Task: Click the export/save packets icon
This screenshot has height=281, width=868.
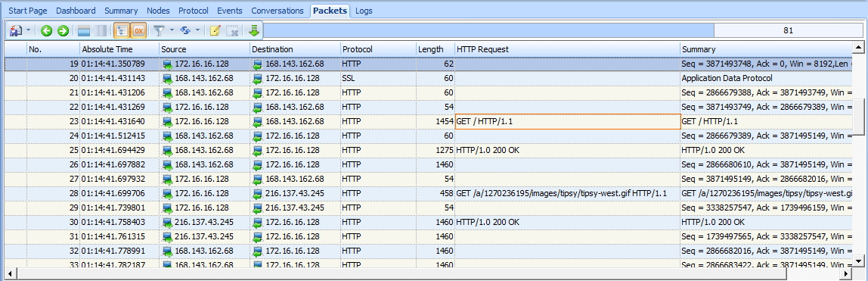Action: tap(15, 31)
